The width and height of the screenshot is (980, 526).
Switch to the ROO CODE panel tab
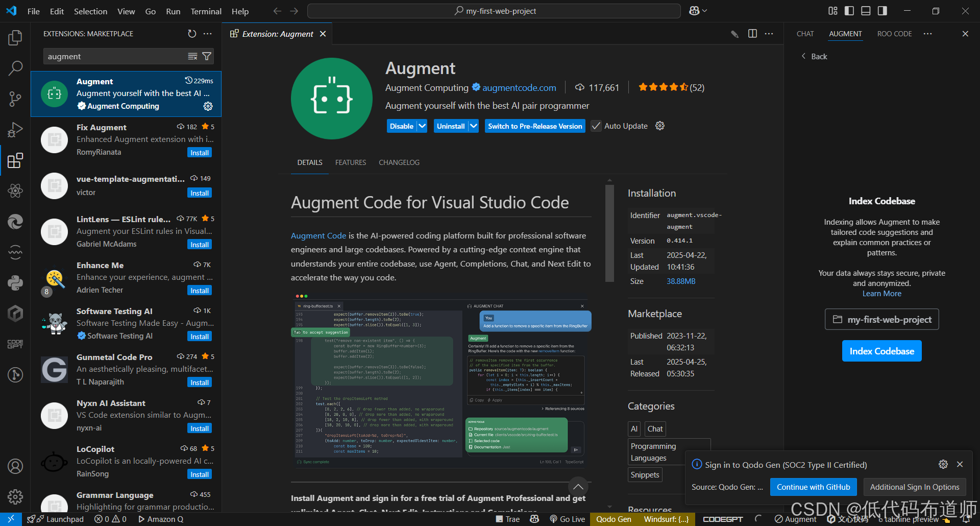click(894, 34)
